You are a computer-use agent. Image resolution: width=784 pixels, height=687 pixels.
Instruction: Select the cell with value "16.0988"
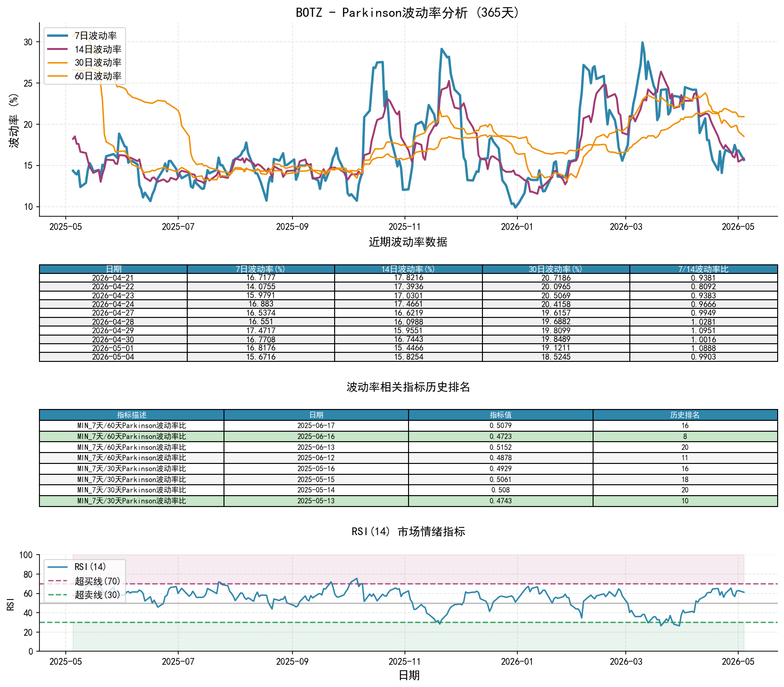[x=408, y=322]
